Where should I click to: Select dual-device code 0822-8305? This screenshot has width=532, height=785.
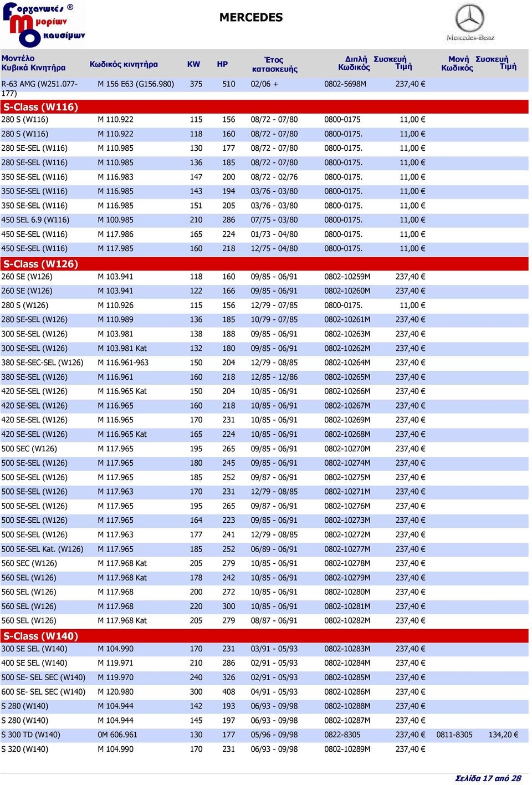coord(342,735)
